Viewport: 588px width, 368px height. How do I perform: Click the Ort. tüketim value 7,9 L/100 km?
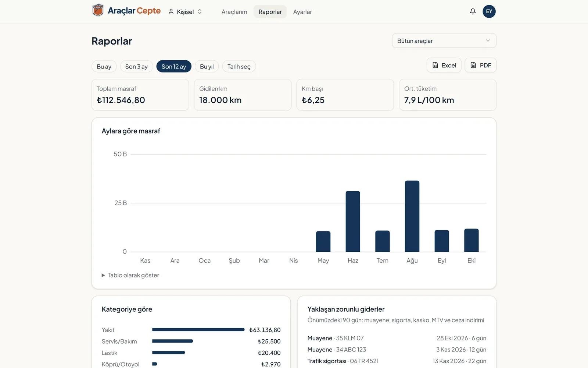pyautogui.click(x=429, y=100)
